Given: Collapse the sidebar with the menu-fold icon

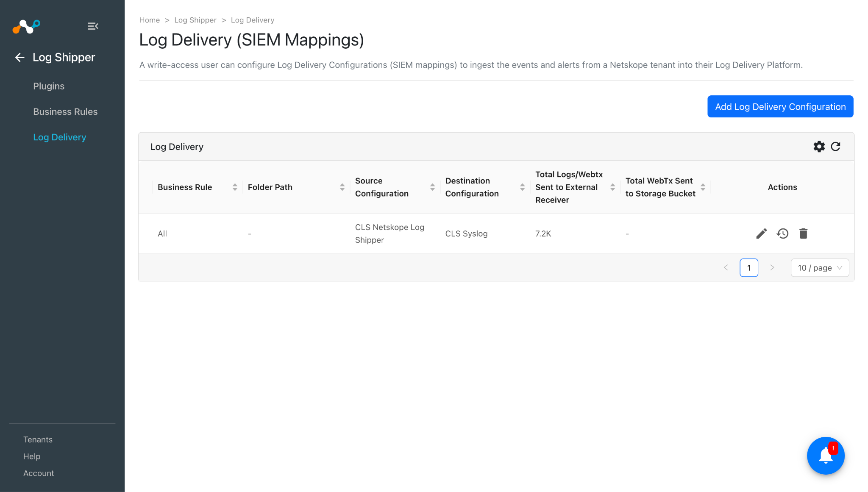Looking at the screenshot, I should tap(93, 26).
